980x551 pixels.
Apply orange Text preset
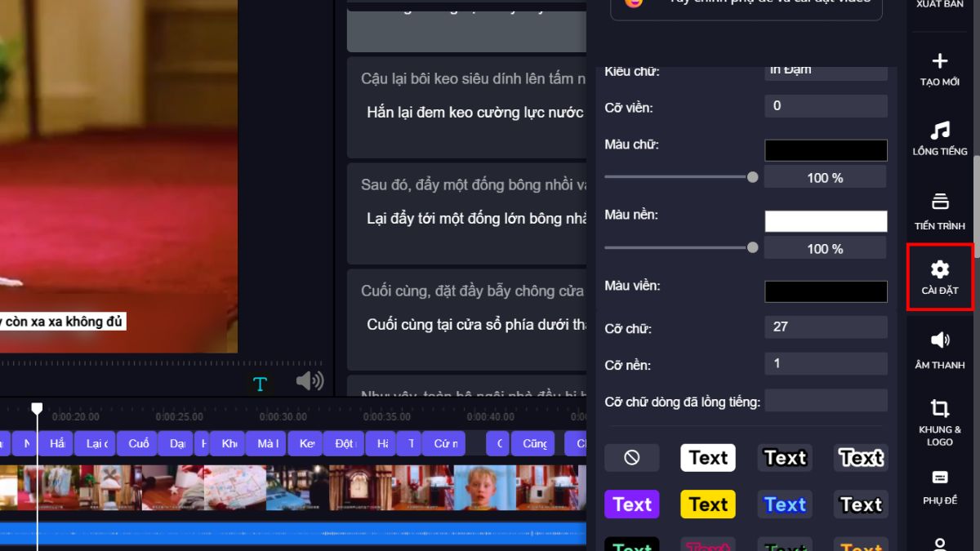tap(861, 545)
